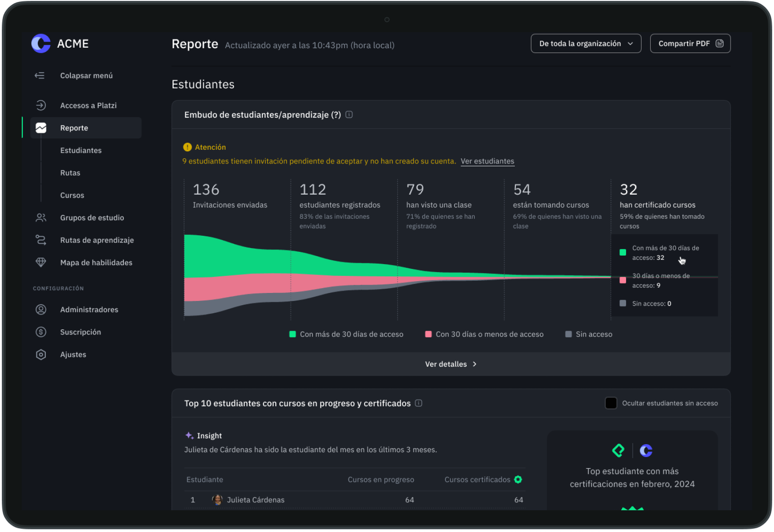Image resolution: width=774 pixels, height=532 pixels.
Task: Select Estudiantes submenu item
Action: point(81,150)
